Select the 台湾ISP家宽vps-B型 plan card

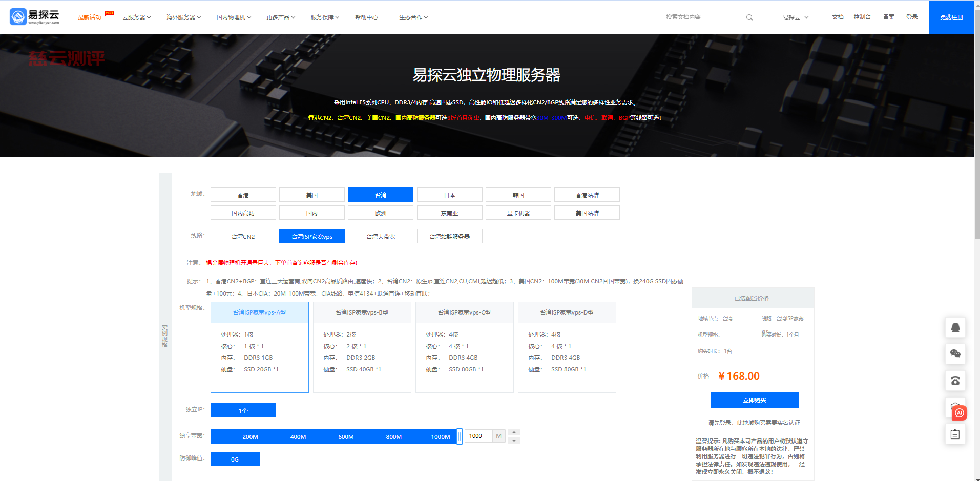pyautogui.click(x=362, y=347)
